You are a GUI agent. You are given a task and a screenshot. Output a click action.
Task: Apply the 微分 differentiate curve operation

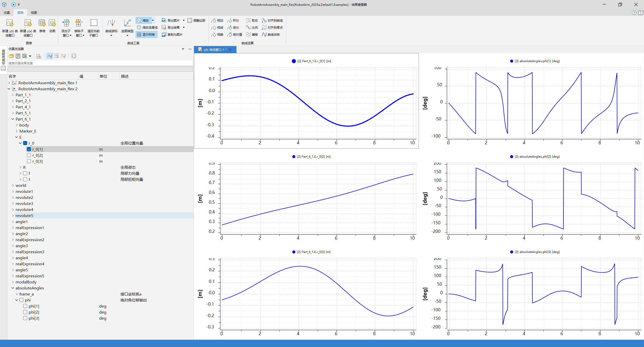tap(233, 27)
